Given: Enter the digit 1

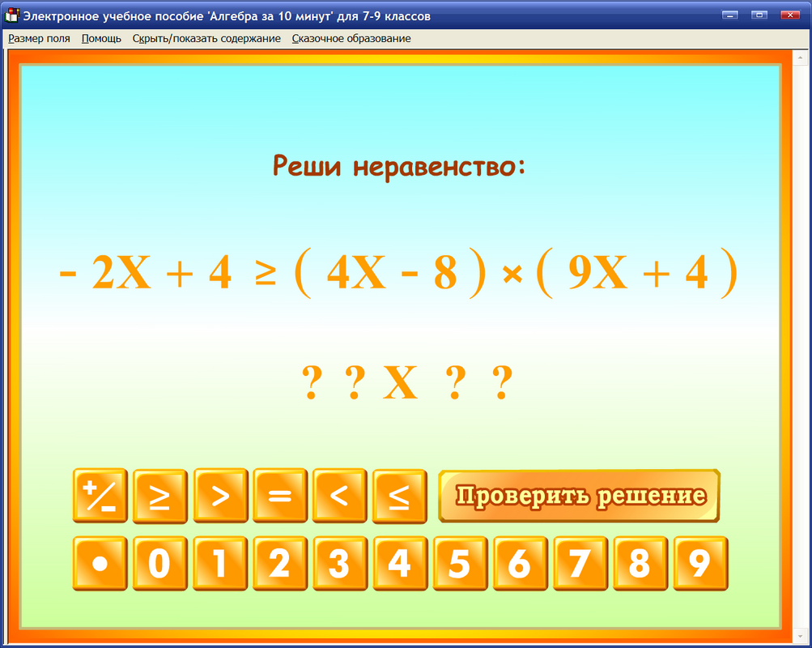Looking at the screenshot, I should [x=220, y=563].
